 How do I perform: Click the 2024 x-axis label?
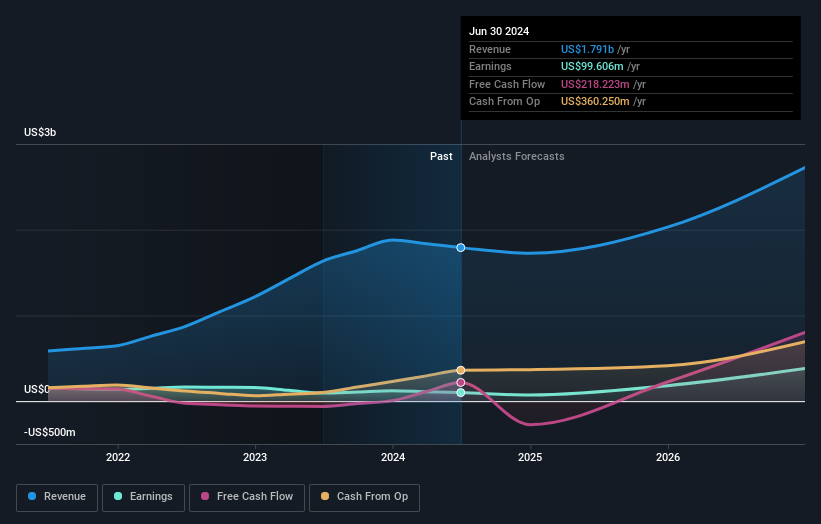tap(393, 457)
